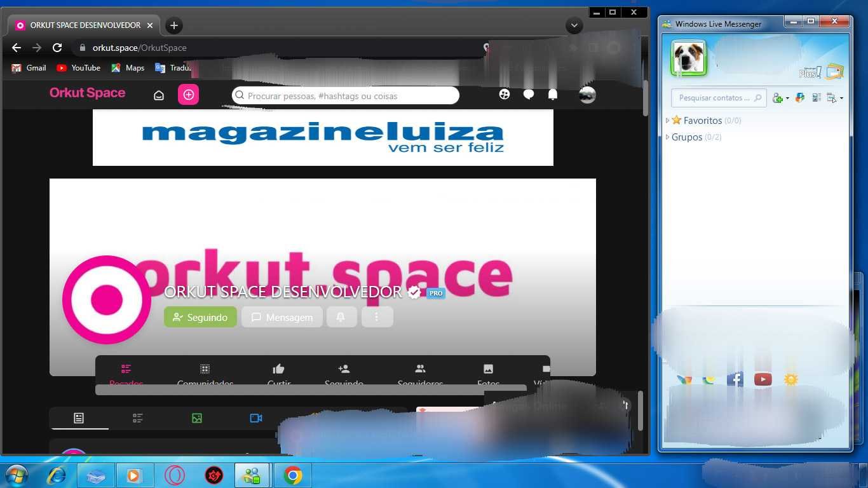Select the Postados profile tab

(x=126, y=376)
